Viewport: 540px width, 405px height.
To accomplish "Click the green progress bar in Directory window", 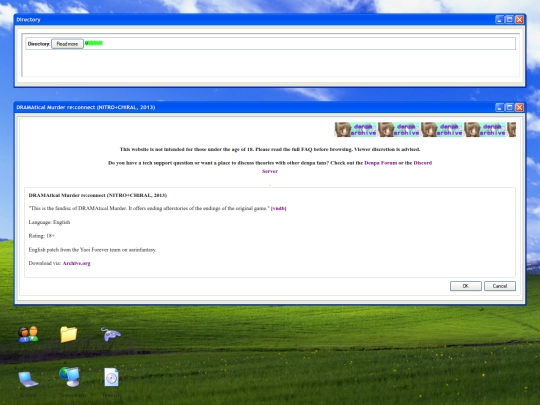I will click(94, 43).
